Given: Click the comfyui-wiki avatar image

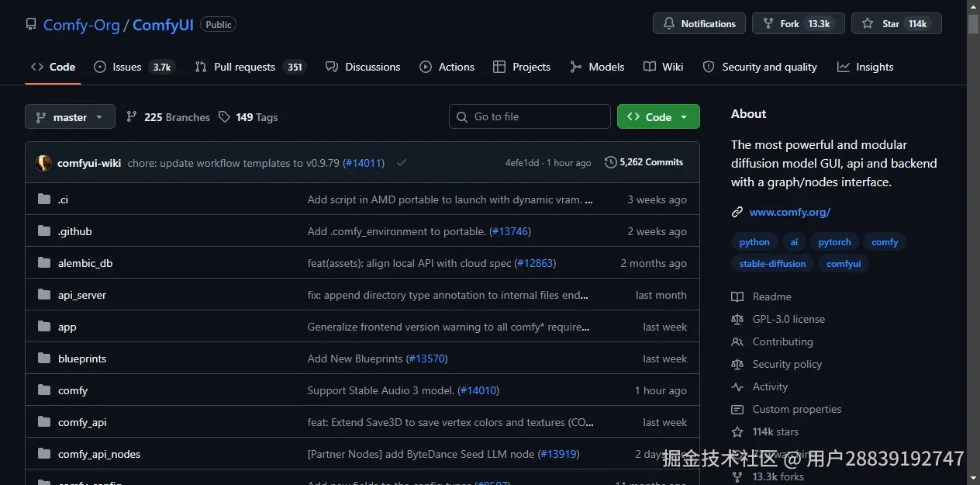Looking at the screenshot, I should tap(43, 163).
